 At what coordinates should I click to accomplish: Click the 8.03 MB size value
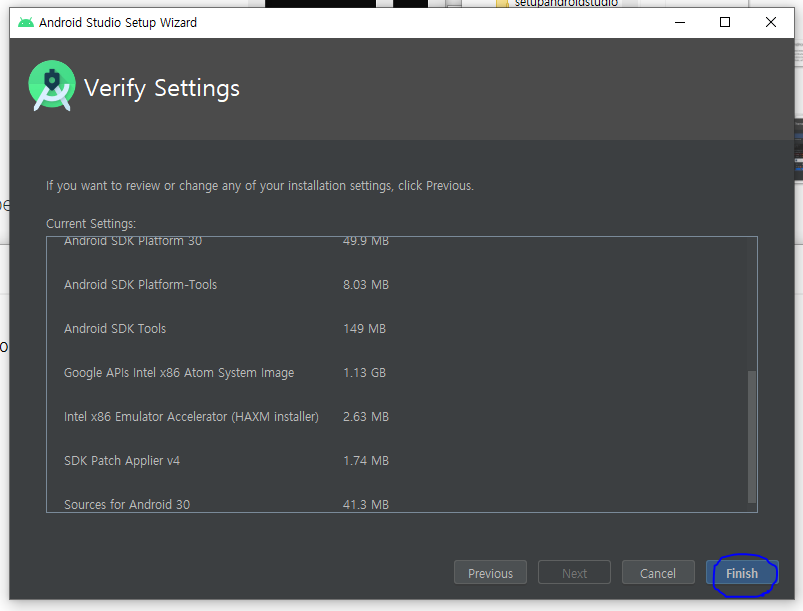[x=366, y=285]
